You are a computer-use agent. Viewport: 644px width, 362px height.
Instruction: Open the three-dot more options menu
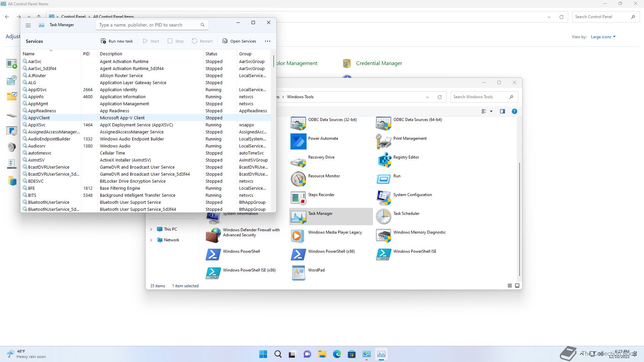coord(268,41)
